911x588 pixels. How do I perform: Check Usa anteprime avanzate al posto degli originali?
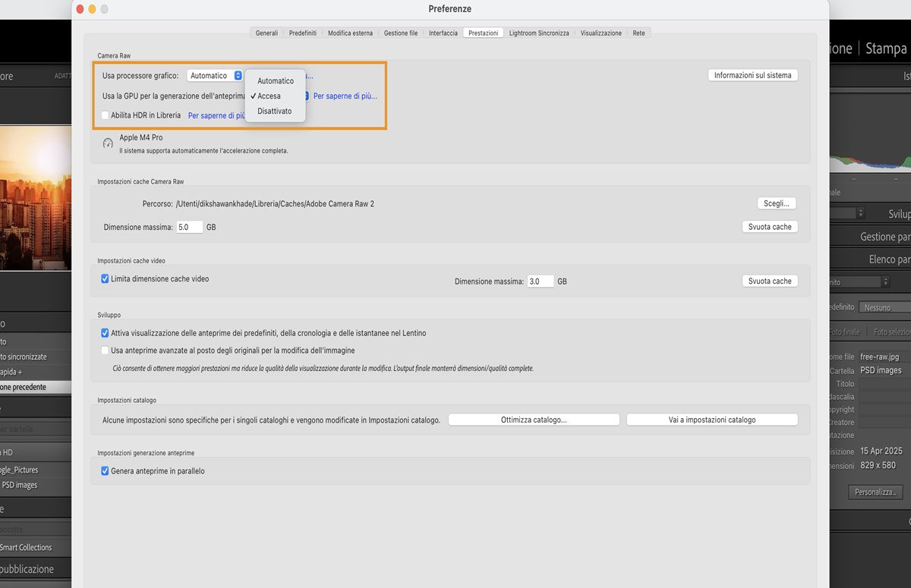point(105,350)
